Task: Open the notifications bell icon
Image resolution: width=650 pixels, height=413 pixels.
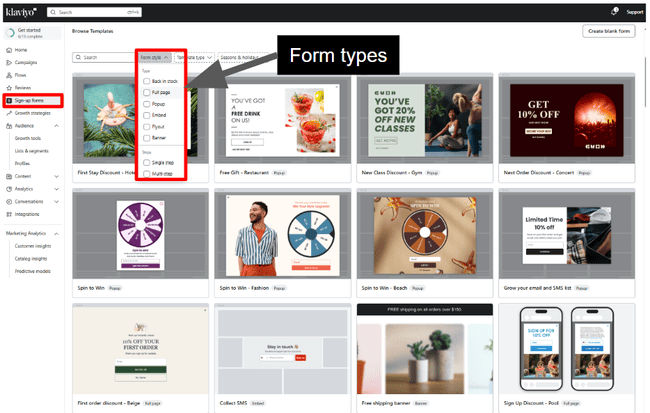Action: [x=613, y=11]
